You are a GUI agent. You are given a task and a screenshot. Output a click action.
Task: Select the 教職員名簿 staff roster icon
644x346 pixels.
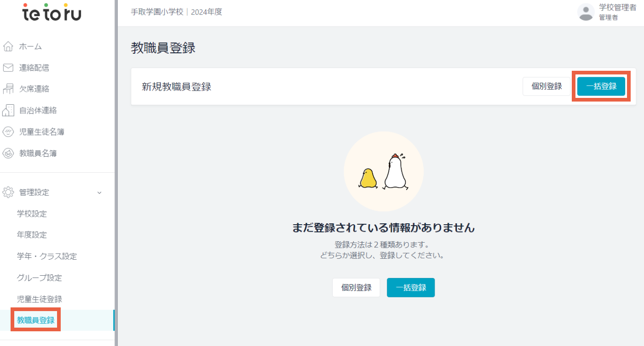[8, 153]
